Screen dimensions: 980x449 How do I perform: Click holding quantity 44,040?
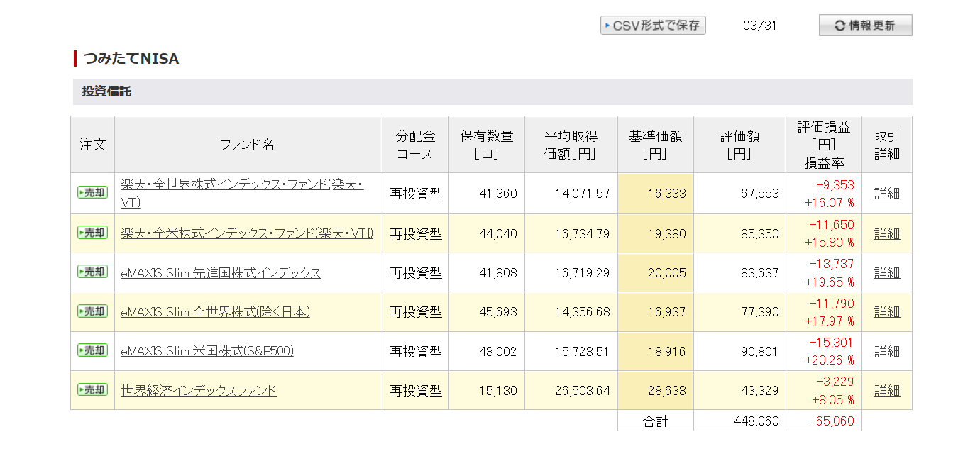tap(498, 233)
